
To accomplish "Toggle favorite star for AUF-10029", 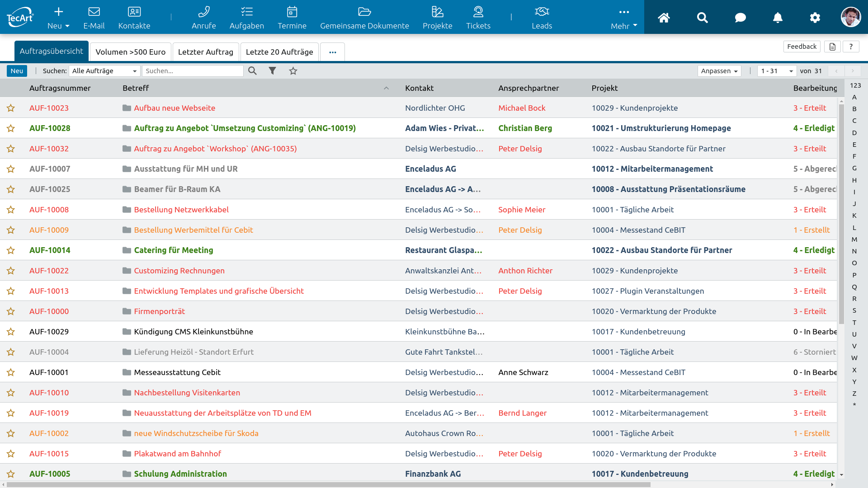I will point(11,332).
